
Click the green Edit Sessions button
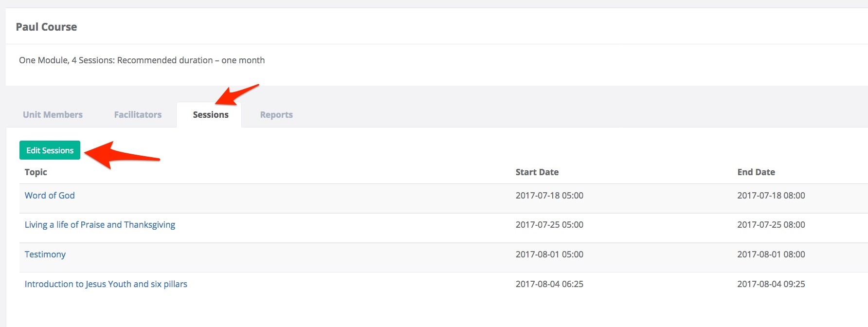[x=50, y=150]
